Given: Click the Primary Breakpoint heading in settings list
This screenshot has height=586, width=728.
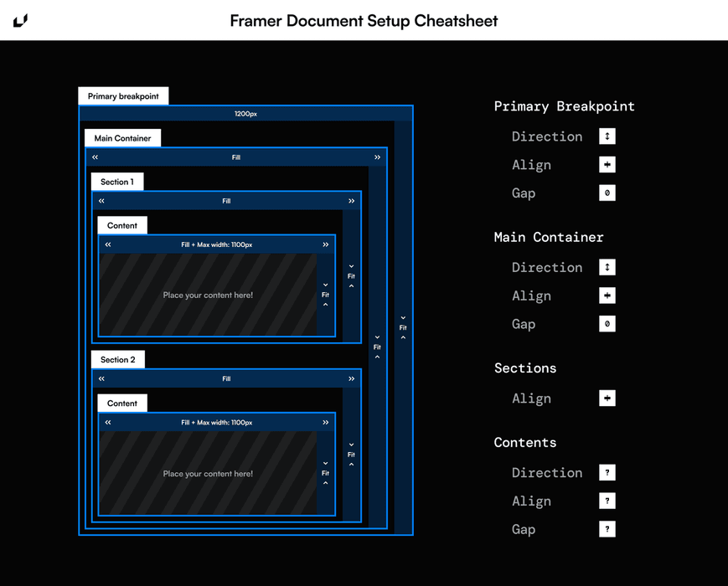Looking at the screenshot, I should click(564, 106).
